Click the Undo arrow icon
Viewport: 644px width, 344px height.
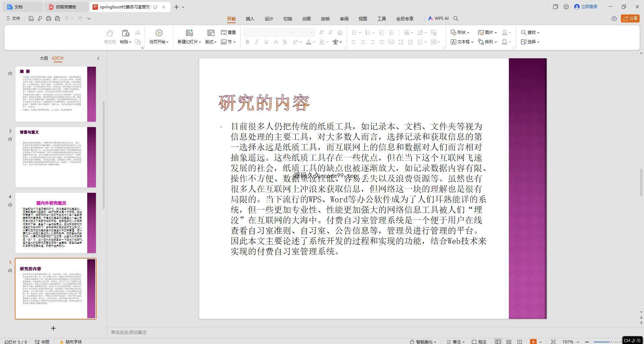pyautogui.click(x=67, y=18)
